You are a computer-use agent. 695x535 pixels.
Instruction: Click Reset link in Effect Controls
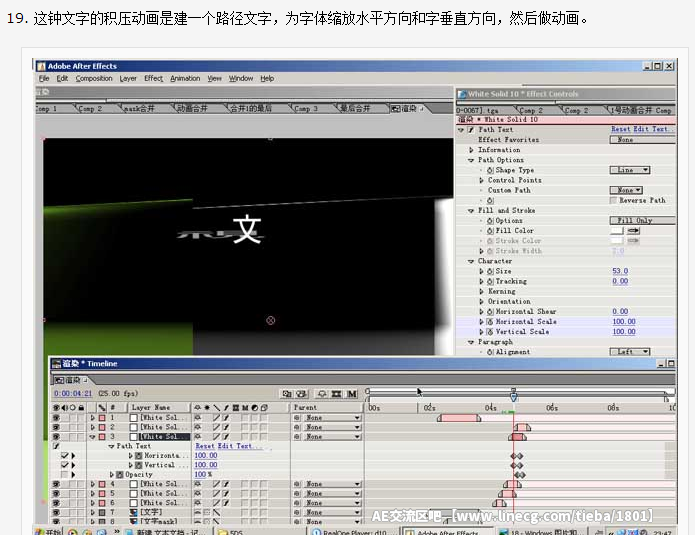coord(621,129)
